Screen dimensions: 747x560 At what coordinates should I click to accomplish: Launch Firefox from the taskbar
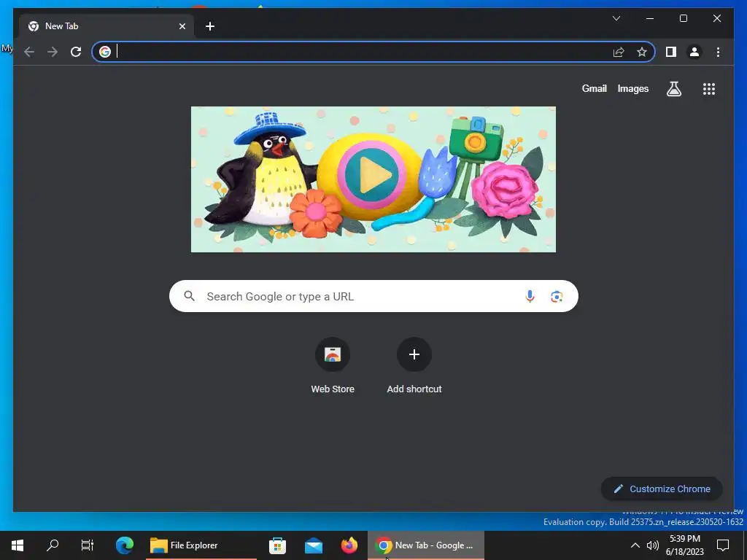click(x=349, y=545)
